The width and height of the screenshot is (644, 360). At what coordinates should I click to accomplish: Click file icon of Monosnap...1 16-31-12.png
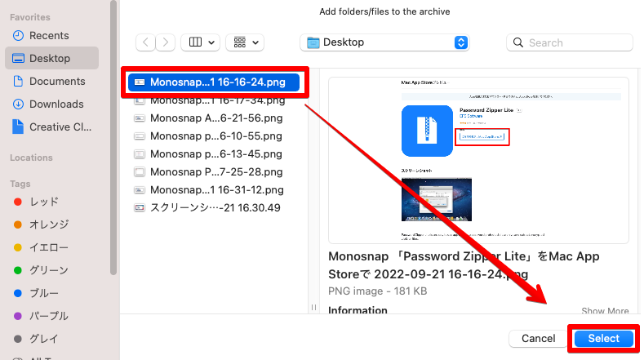coord(140,190)
